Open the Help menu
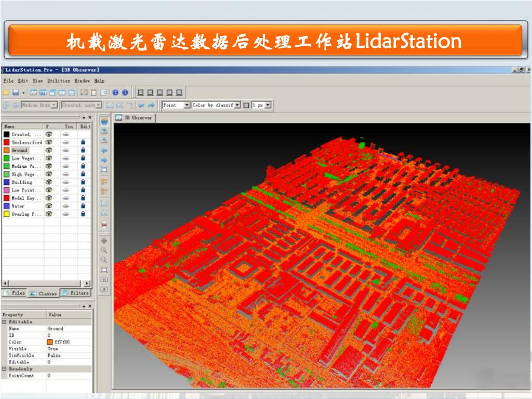 (x=99, y=81)
